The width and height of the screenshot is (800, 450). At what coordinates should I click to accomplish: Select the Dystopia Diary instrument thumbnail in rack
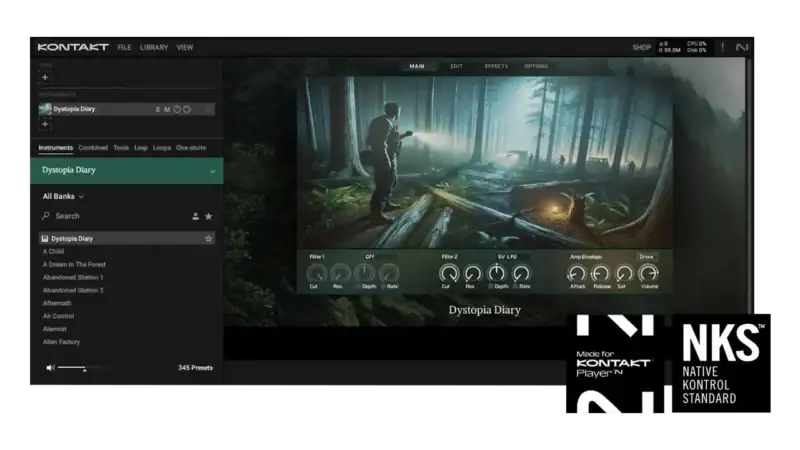(x=45, y=109)
